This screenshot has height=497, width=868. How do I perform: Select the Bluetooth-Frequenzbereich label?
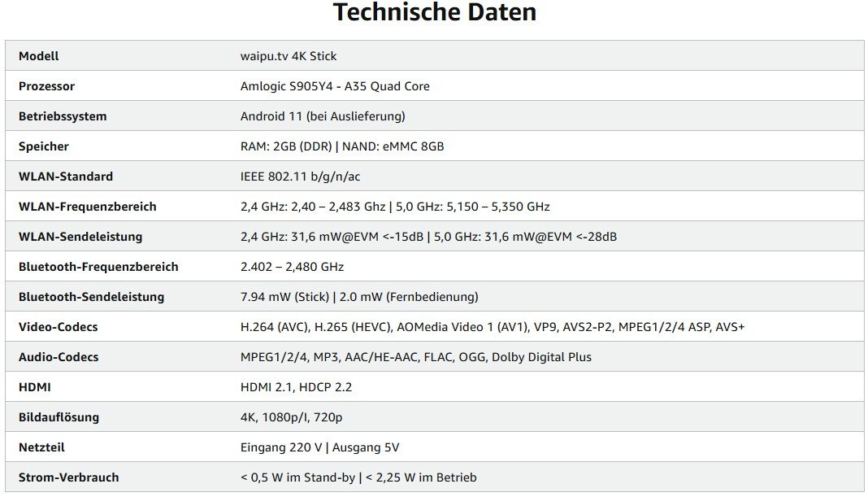click(98, 267)
